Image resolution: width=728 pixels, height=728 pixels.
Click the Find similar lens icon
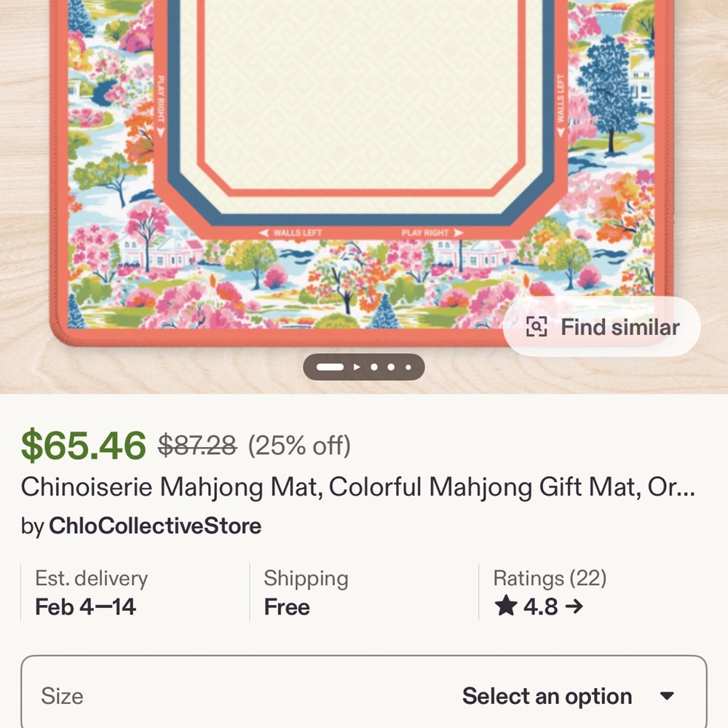pos(537,327)
